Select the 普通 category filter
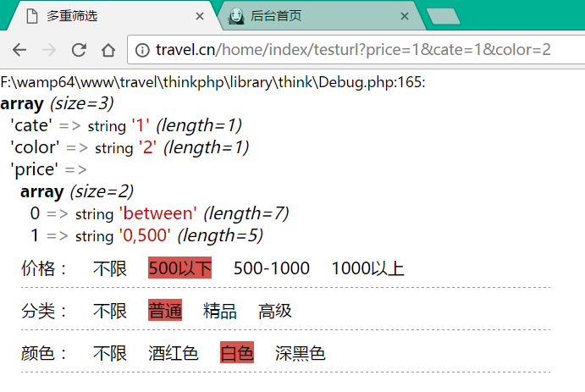Viewport: 585px width, 392px height. point(165,311)
